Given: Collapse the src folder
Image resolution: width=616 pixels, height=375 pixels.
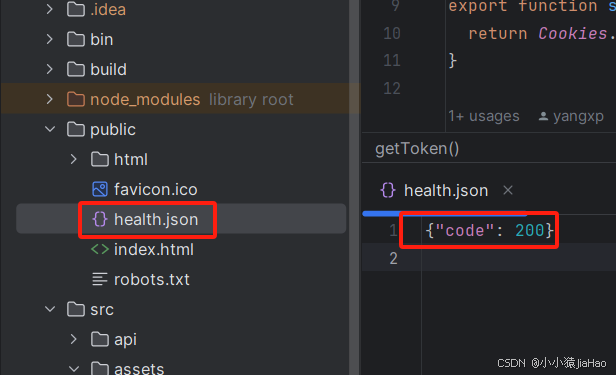Looking at the screenshot, I should [50, 309].
